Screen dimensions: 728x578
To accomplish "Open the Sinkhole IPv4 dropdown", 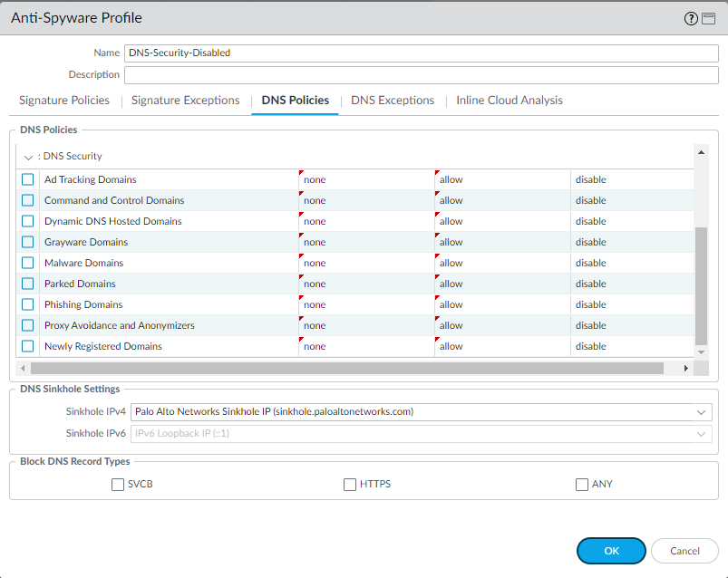I will click(x=701, y=412).
